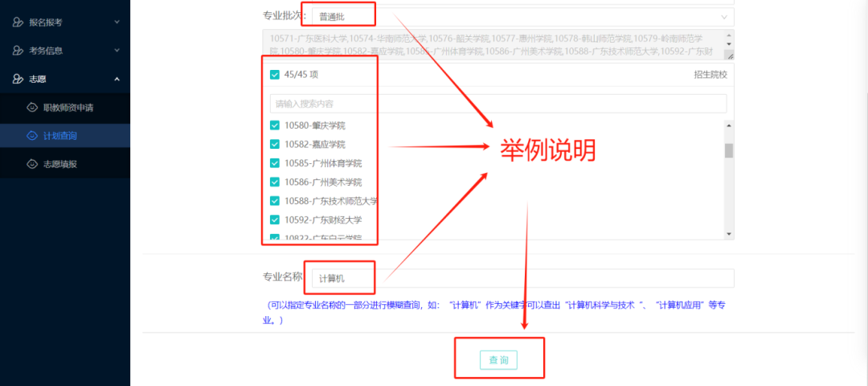Viewport: 868px width, 386px height.
Task: Uncheck 10580-肇庆学院 checkbox
Action: (x=275, y=125)
